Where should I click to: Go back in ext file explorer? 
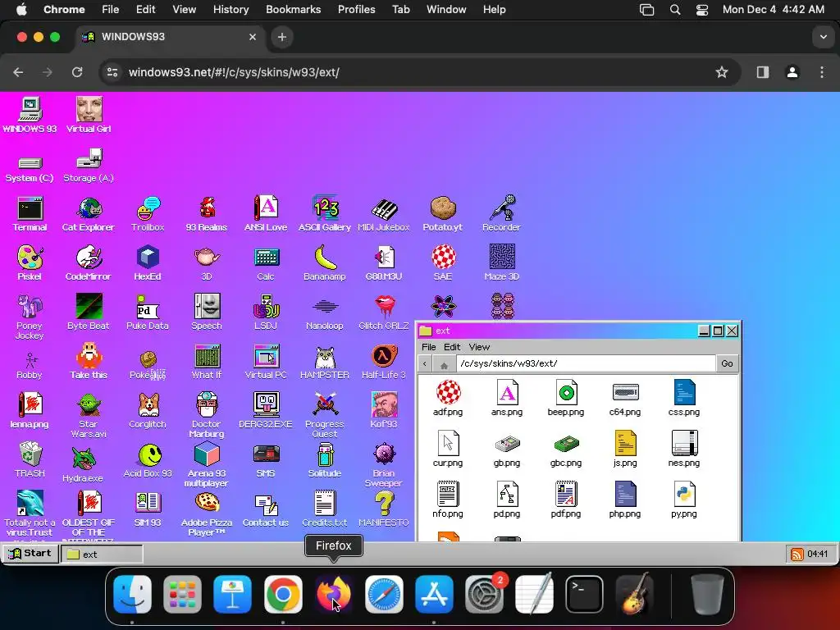[425, 363]
